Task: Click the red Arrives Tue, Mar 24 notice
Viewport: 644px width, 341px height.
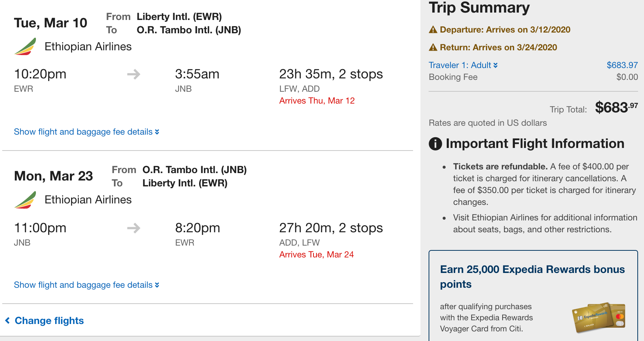Action: pos(316,255)
